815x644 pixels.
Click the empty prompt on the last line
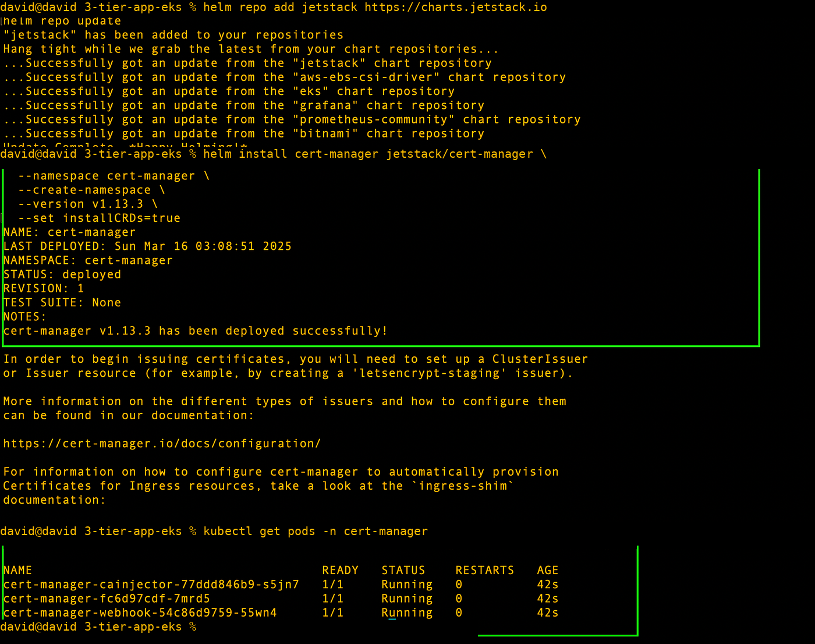click(98, 627)
